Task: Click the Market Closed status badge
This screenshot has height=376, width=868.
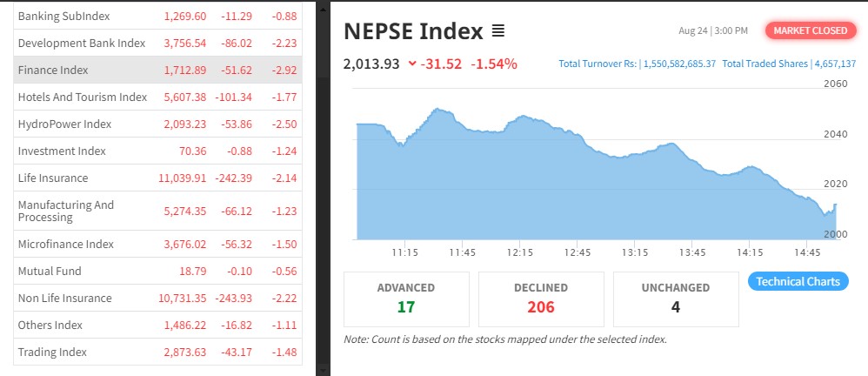Action: pos(809,30)
